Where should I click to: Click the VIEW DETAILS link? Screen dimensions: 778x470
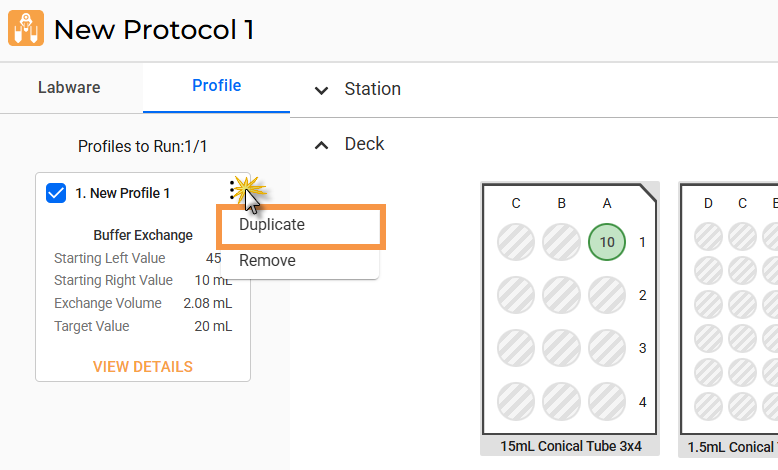143,366
